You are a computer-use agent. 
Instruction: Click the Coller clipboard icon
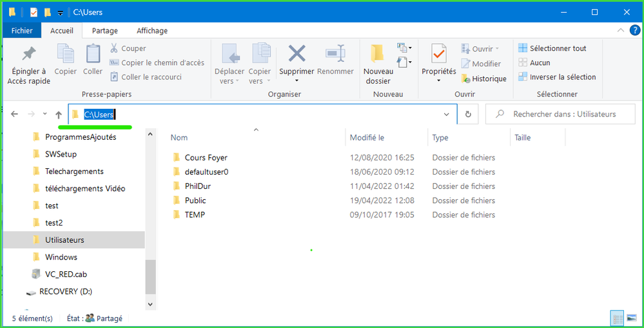(x=93, y=54)
